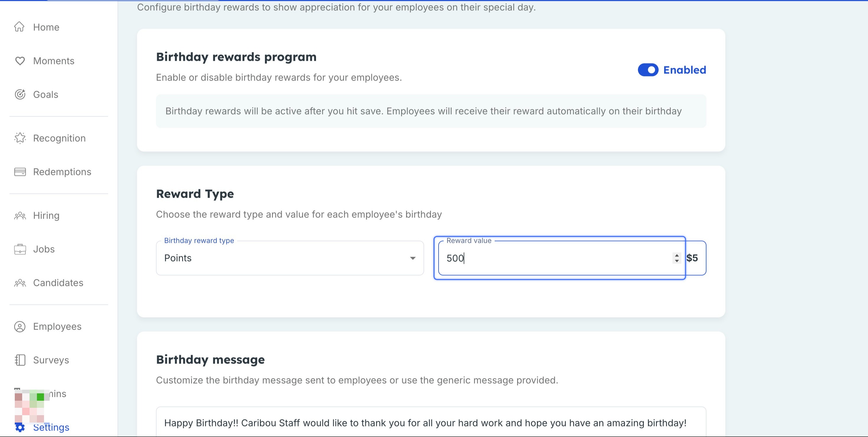Click the Enabled label text
Screen dimensions: 868x437
pyautogui.click(x=684, y=70)
